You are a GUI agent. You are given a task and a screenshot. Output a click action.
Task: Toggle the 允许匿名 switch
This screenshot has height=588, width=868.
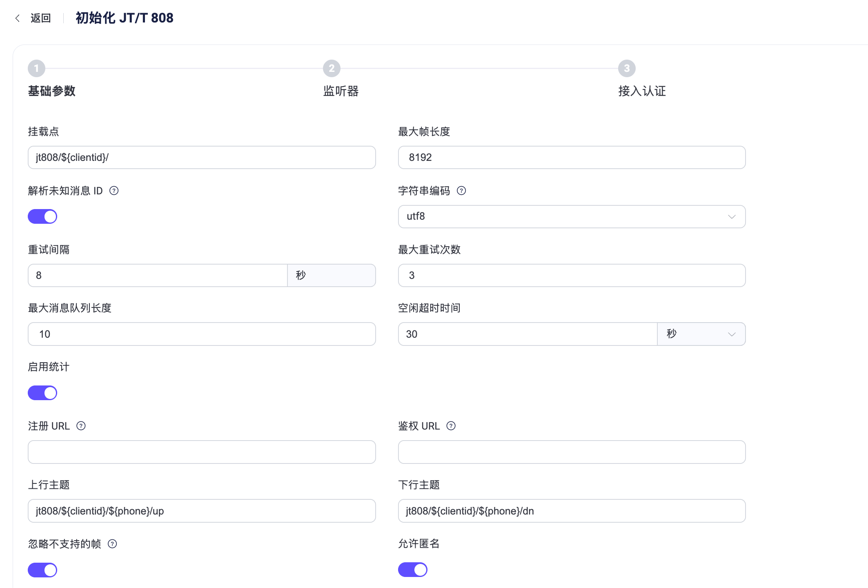[413, 570]
